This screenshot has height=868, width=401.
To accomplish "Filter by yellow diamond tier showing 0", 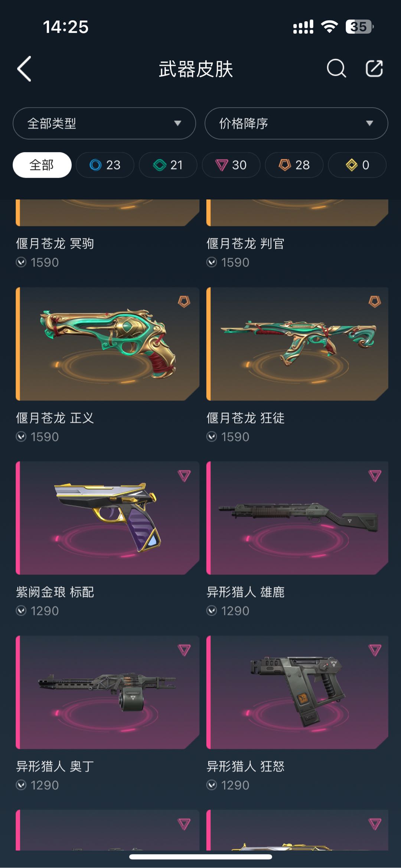I will click(358, 165).
